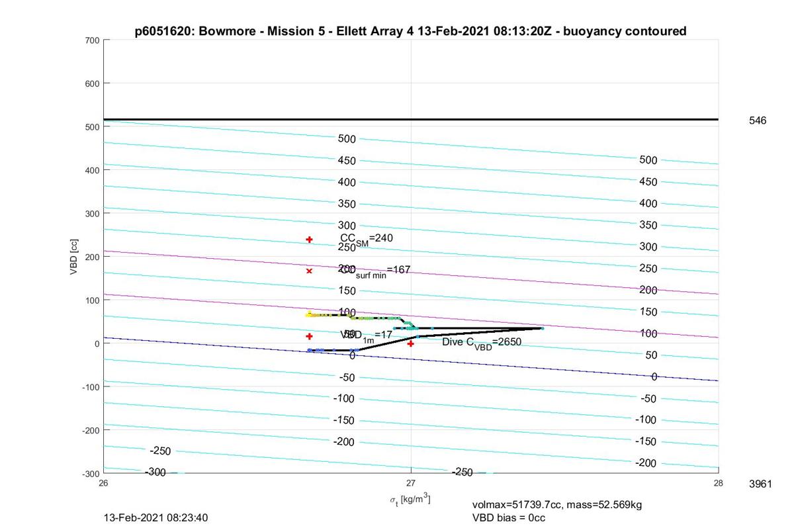Select the σt [kg/m³] x-axis label

point(410,500)
